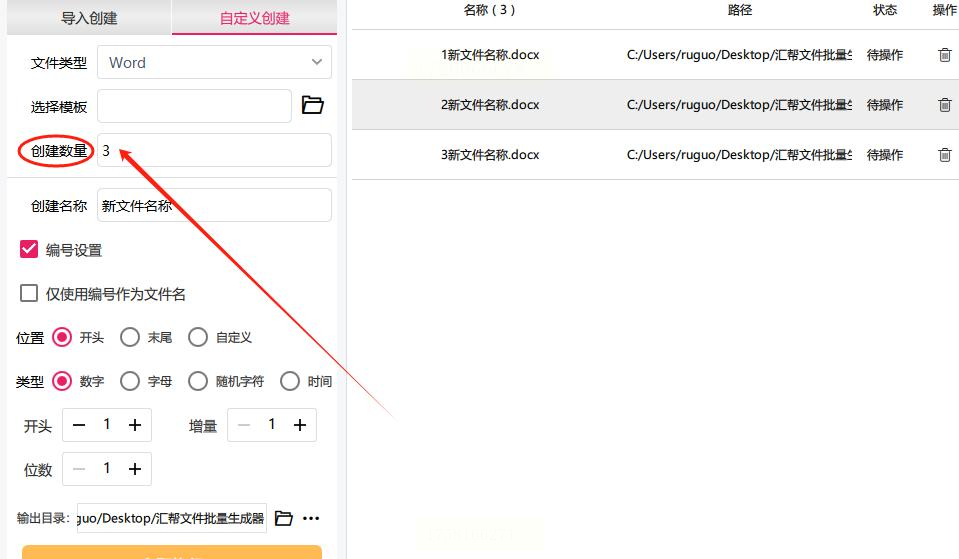This screenshot has width=959, height=559.
Task: Delete the 1新文件名称.docx row
Action: 944,55
